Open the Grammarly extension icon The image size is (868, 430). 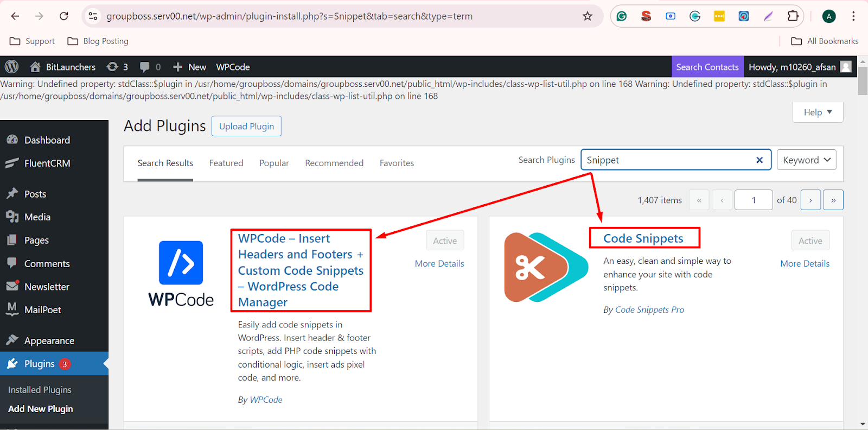click(622, 16)
